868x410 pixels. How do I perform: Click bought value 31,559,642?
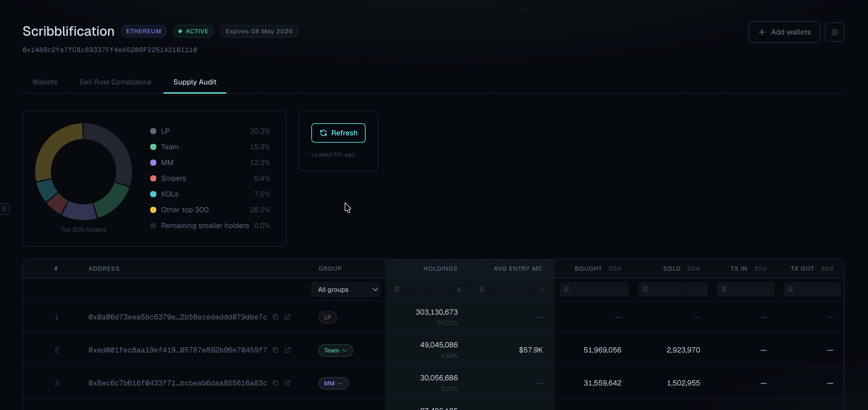(x=602, y=383)
